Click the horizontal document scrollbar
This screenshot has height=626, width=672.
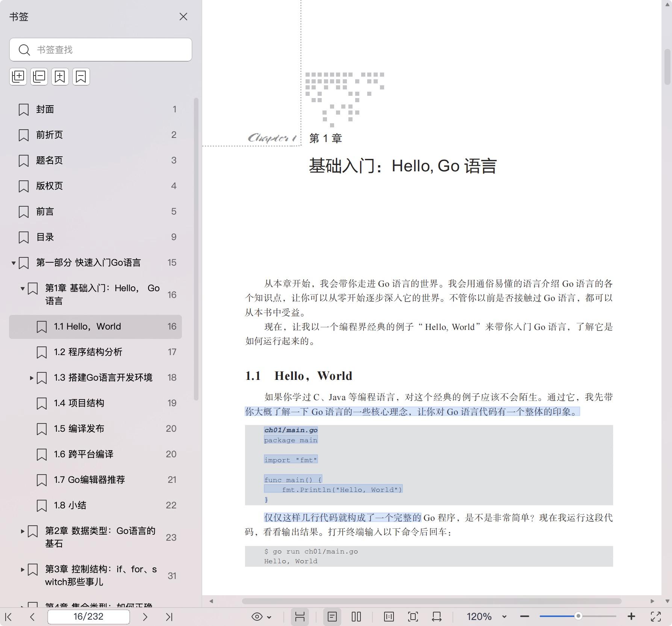coord(431,601)
